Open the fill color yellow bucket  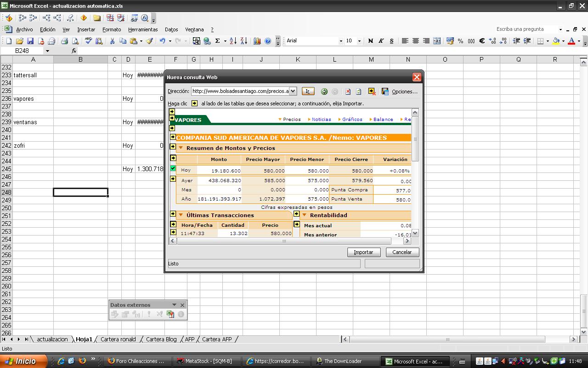click(x=556, y=41)
